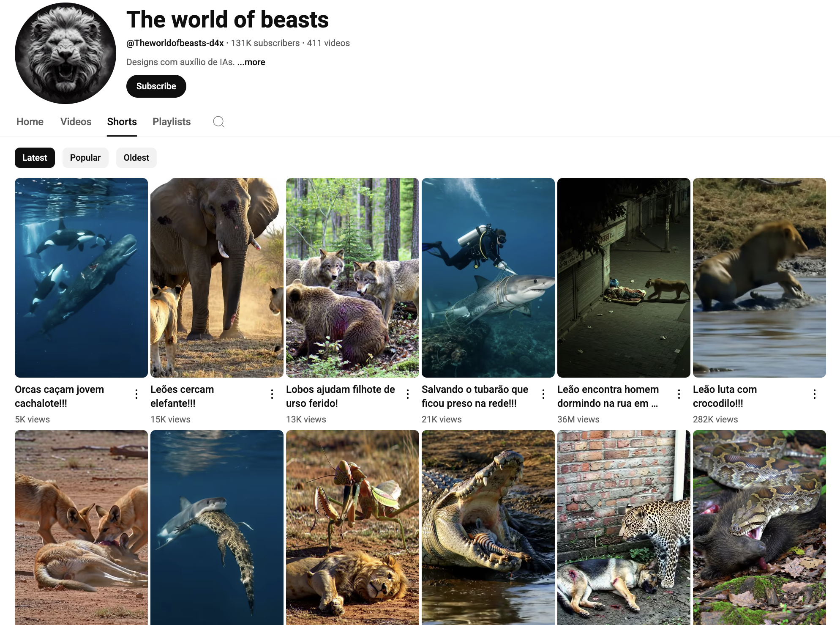Open options menu for Salvando o tubarão short
840x625 pixels.
(x=543, y=394)
